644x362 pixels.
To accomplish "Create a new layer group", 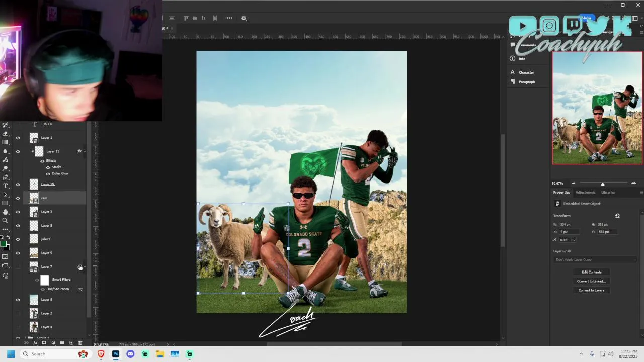I will (62, 343).
